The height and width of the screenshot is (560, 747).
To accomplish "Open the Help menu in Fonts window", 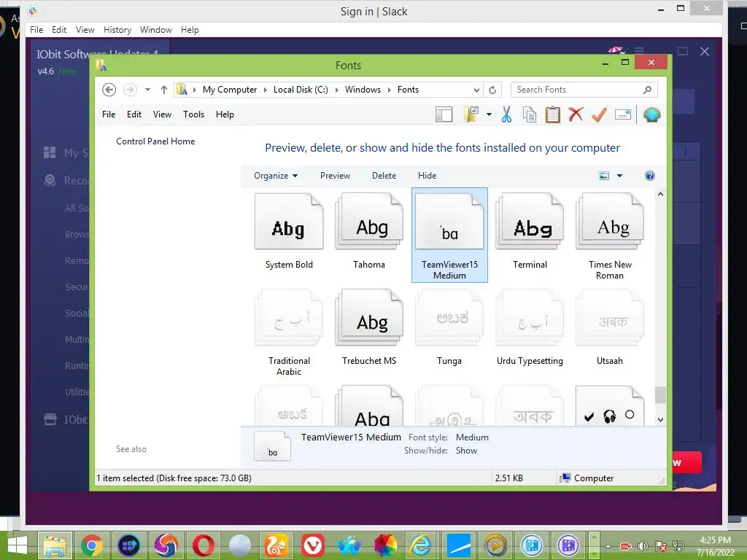I will pos(225,114).
